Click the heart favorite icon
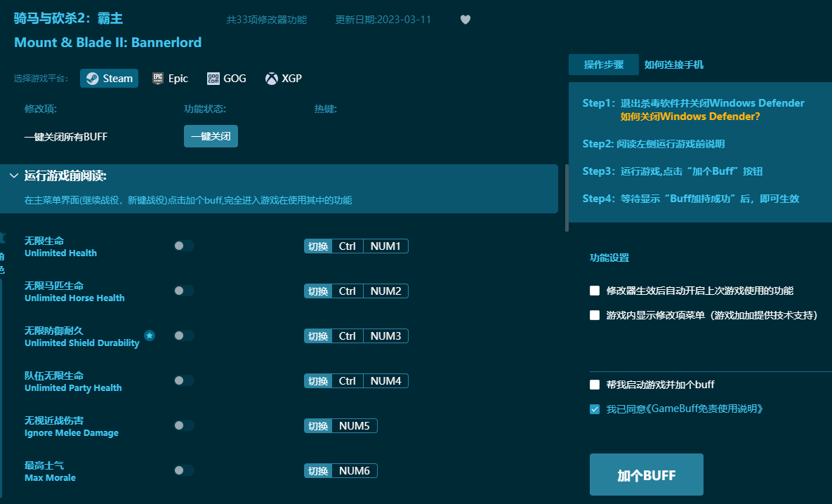This screenshot has width=832, height=504. 465,20
